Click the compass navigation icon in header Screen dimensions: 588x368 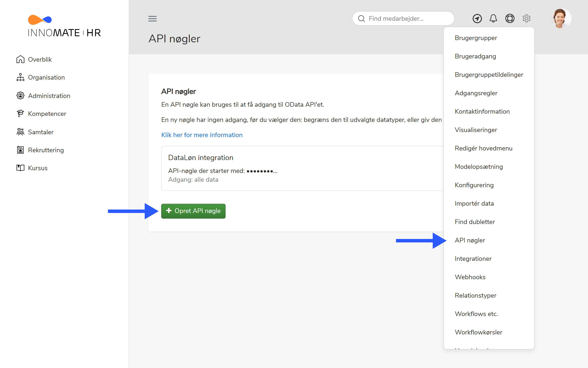click(x=477, y=18)
